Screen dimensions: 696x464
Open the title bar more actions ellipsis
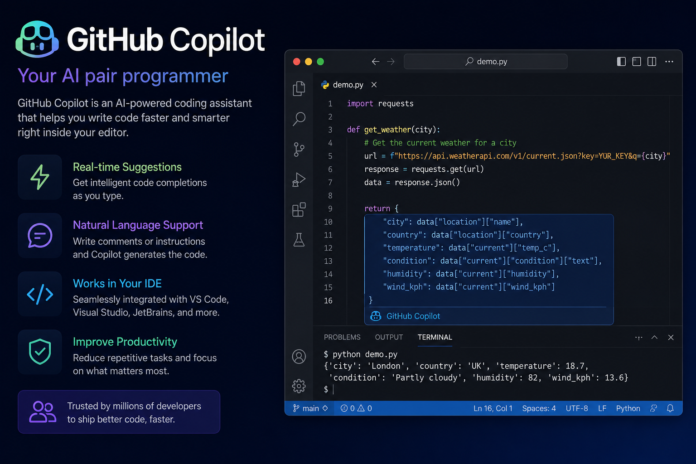(x=669, y=61)
